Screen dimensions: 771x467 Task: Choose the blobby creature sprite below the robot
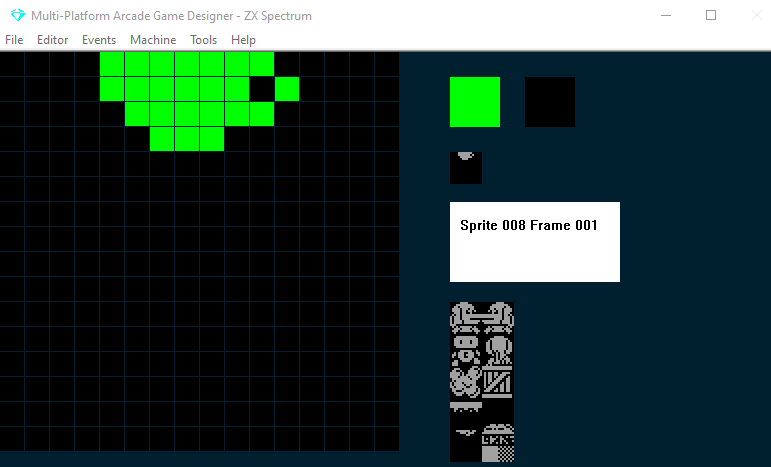tap(466, 382)
